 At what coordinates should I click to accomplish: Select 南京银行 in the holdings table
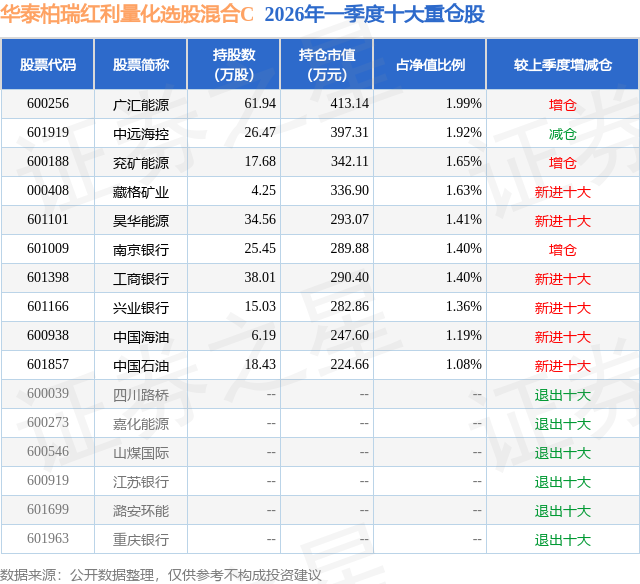[x=141, y=249]
